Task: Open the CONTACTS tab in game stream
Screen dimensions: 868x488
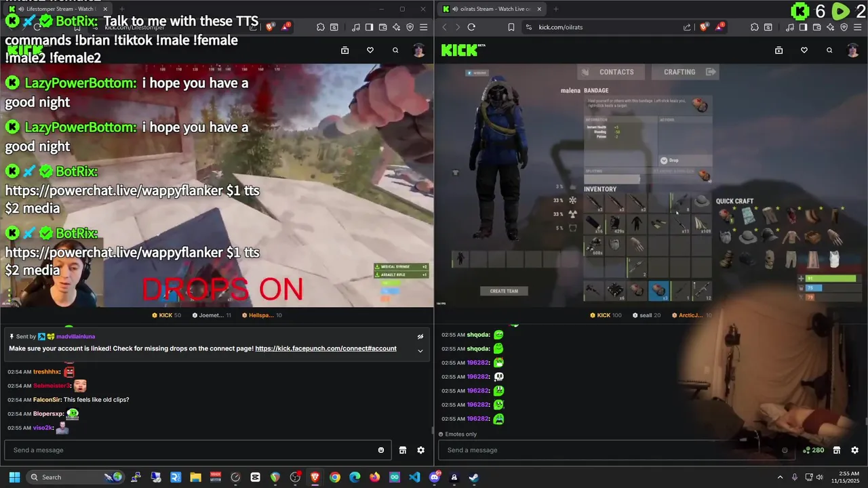Action: pos(610,72)
